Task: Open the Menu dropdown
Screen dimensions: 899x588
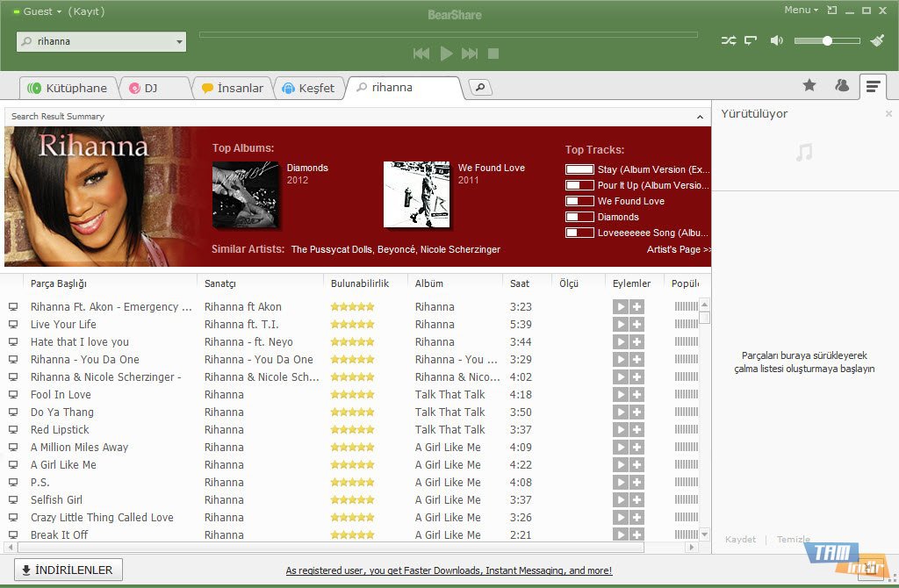Action: (801, 10)
